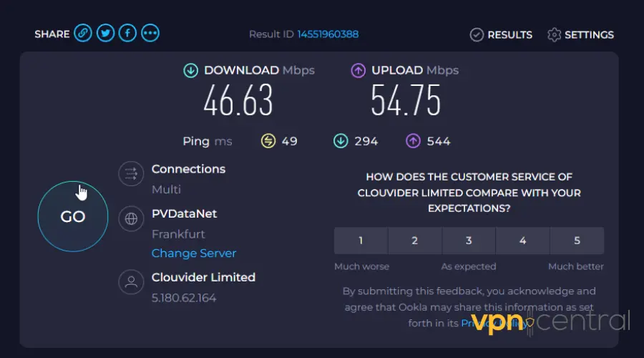The width and height of the screenshot is (644, 358).
Task: Open the Results tab
Action: tap(501, 34)
